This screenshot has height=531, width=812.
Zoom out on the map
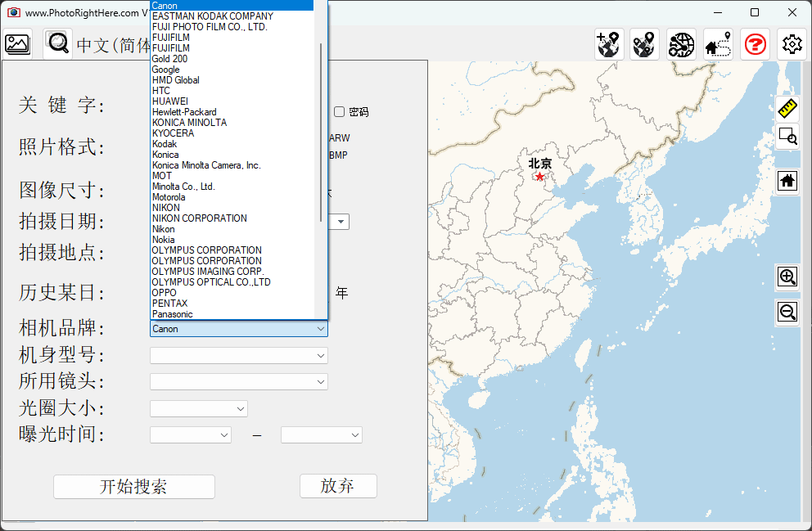pyautogui.click(x=787, y=313)
